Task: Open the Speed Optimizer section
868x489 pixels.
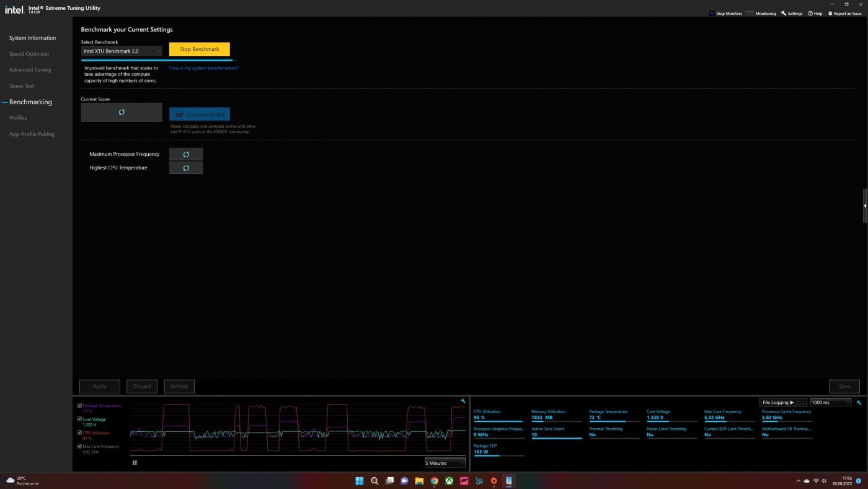Action: click(29, 54)
